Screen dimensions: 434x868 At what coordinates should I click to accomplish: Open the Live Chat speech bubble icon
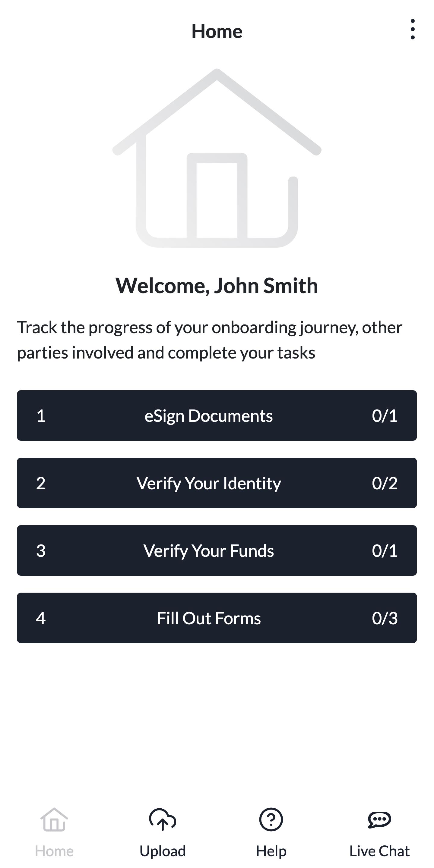[x=379, y=819]
